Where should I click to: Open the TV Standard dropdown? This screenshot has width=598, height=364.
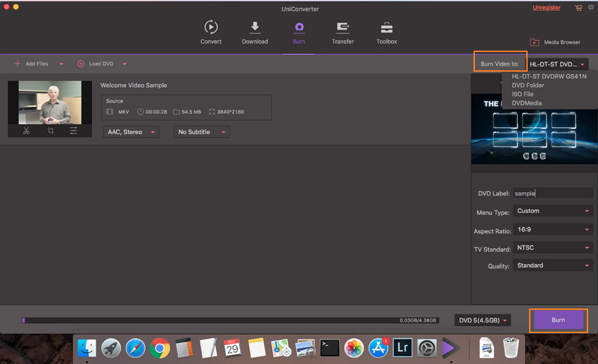coord(552,247)
